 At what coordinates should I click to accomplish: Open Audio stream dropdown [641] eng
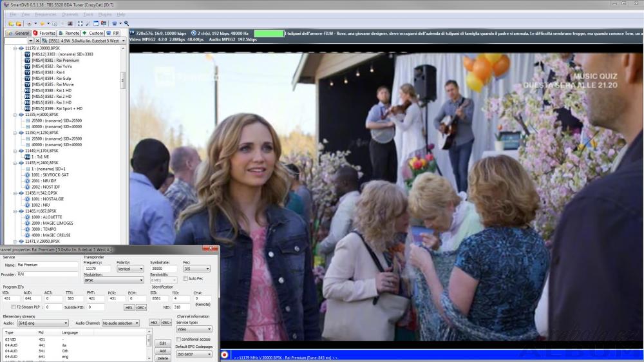pos(43,323)
